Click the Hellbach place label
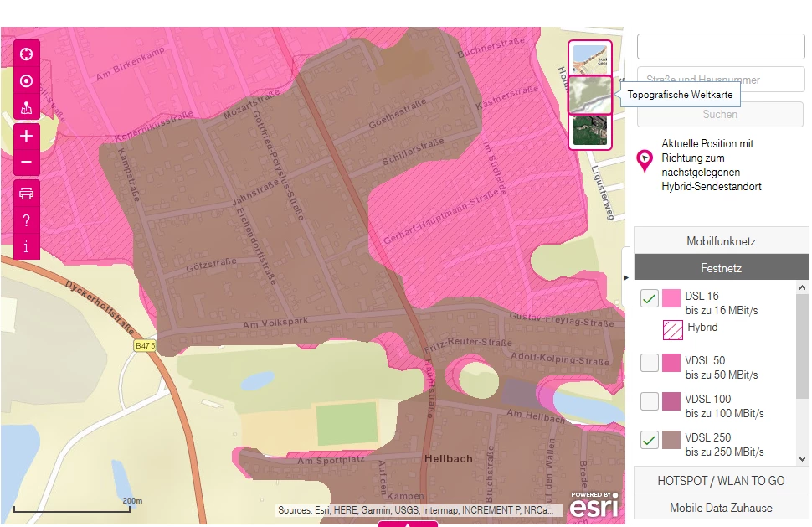 449,458
